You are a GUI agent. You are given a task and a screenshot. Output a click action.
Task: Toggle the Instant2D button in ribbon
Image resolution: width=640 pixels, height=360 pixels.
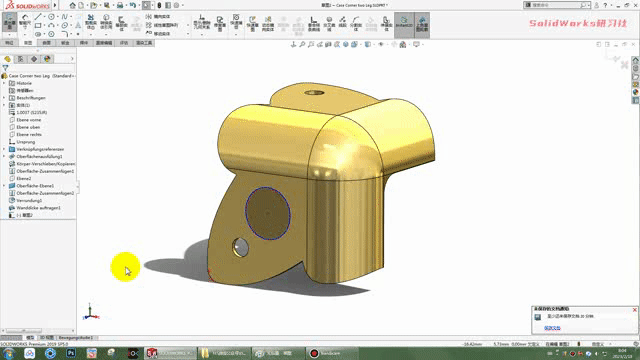click(x=404, y=25)
